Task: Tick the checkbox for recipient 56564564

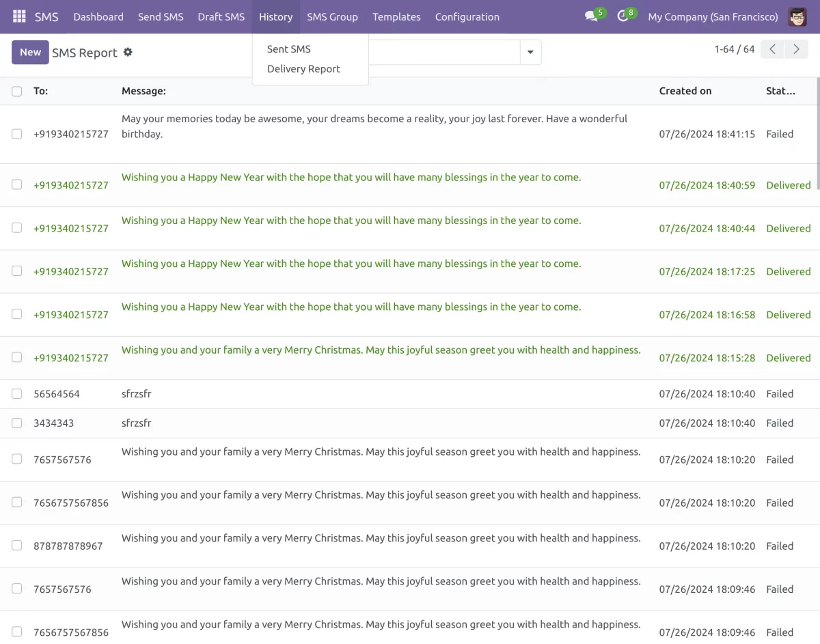Action: coord(16,393)
